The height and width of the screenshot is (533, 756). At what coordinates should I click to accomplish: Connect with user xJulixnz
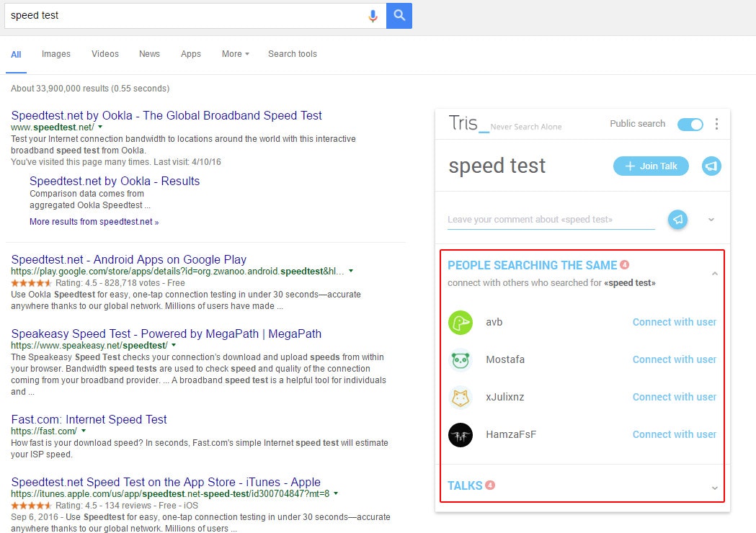point(674,397)
